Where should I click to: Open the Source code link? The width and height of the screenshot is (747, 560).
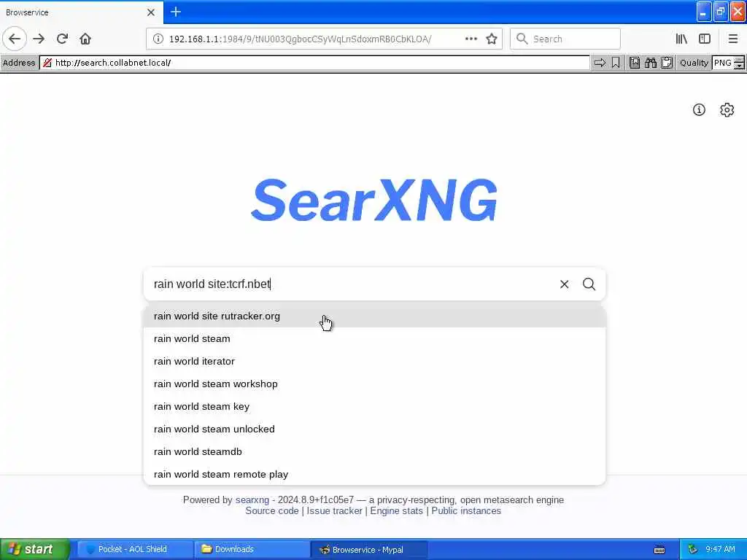pyautogui.click(x=272, y=511)
